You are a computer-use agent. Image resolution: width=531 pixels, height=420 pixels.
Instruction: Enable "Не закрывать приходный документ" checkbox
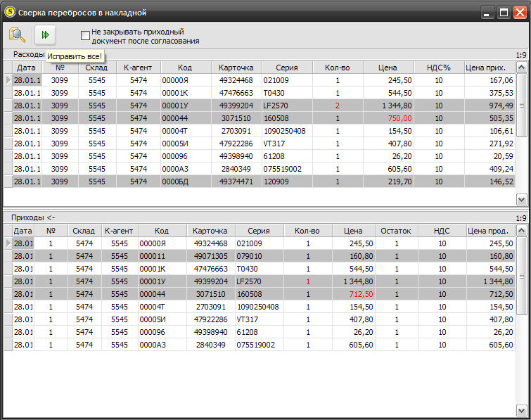point(85,35)
